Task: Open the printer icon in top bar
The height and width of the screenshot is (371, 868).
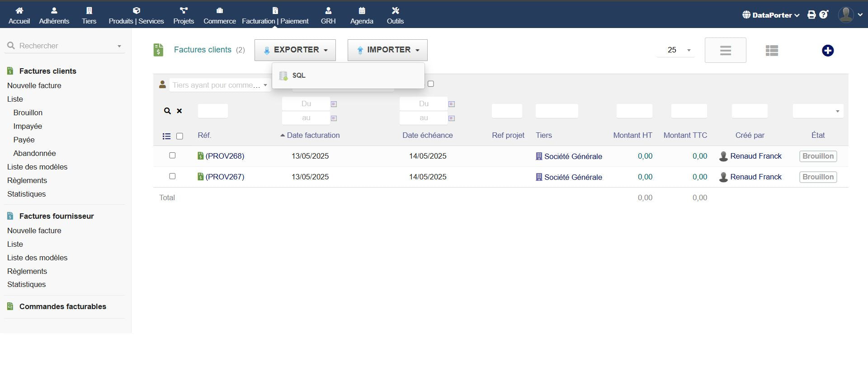Action: [811, 15]
